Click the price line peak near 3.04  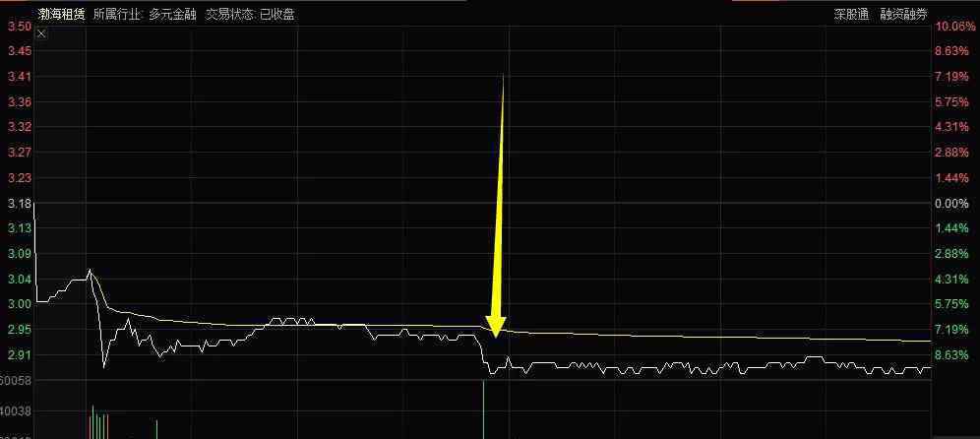[90, 270]
